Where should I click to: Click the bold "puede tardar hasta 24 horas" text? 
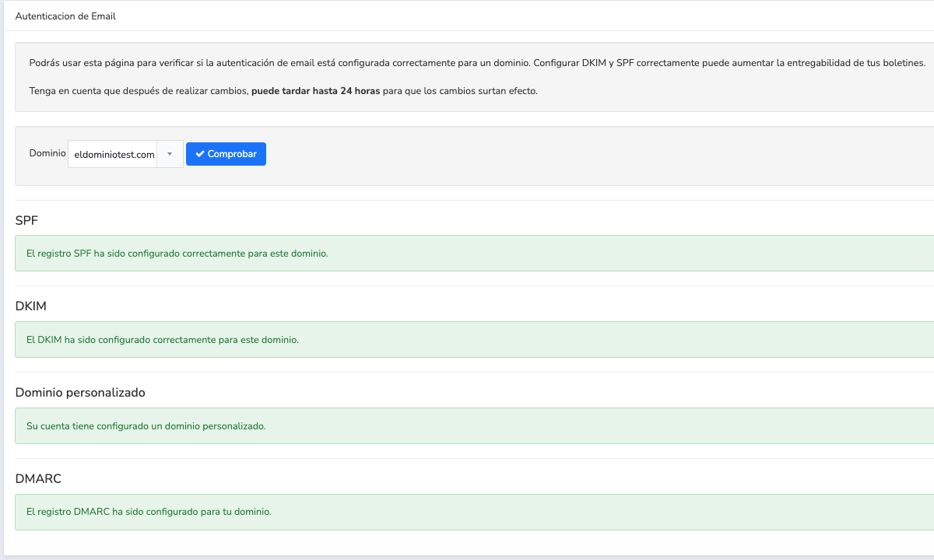[x=315, y=90]
